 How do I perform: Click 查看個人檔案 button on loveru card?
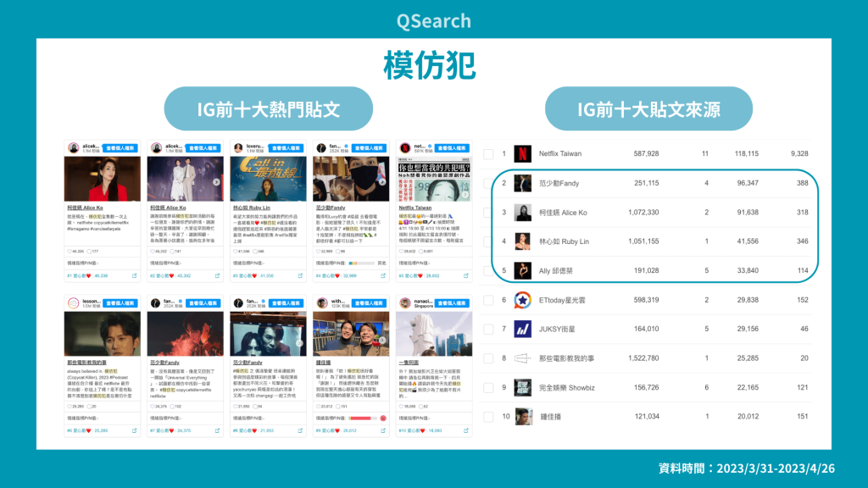click(x=287, y=148)
